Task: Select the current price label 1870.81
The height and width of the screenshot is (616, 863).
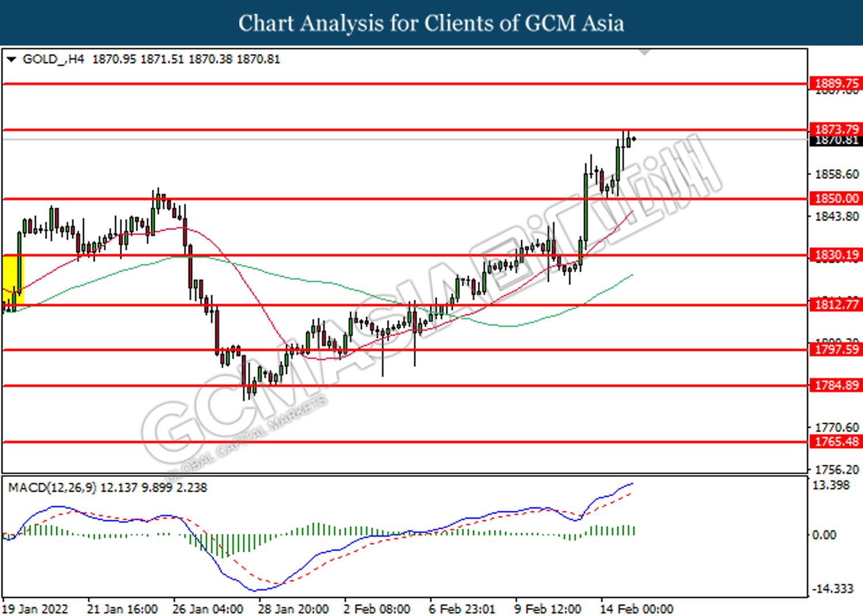Action: click(837, 140)
